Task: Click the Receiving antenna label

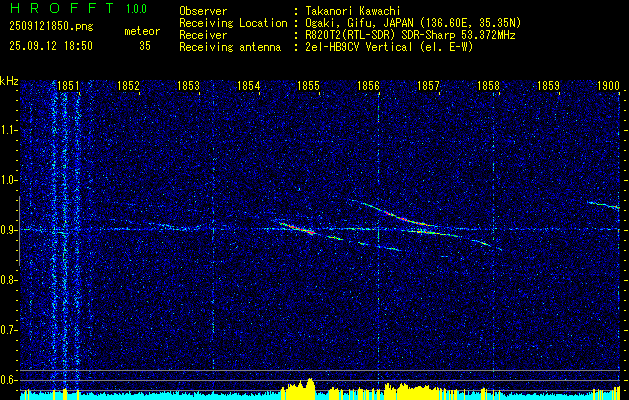Action: tap(230, 47)
